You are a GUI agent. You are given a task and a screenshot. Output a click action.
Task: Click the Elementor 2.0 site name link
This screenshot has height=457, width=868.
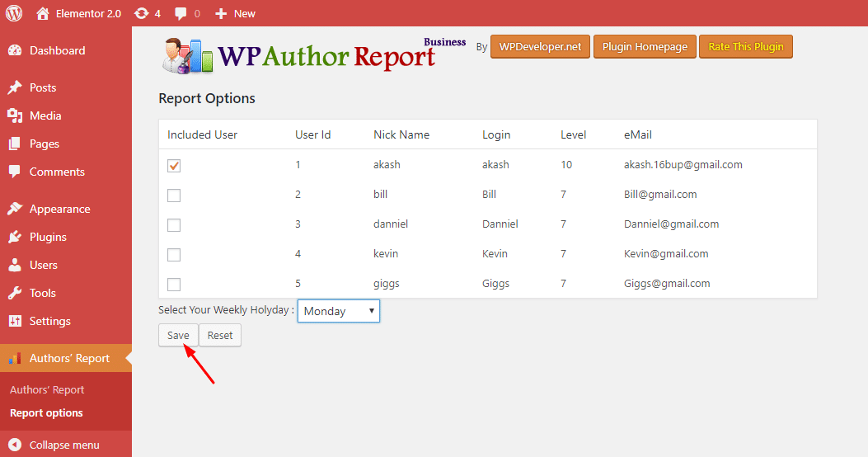pos(88,14)
